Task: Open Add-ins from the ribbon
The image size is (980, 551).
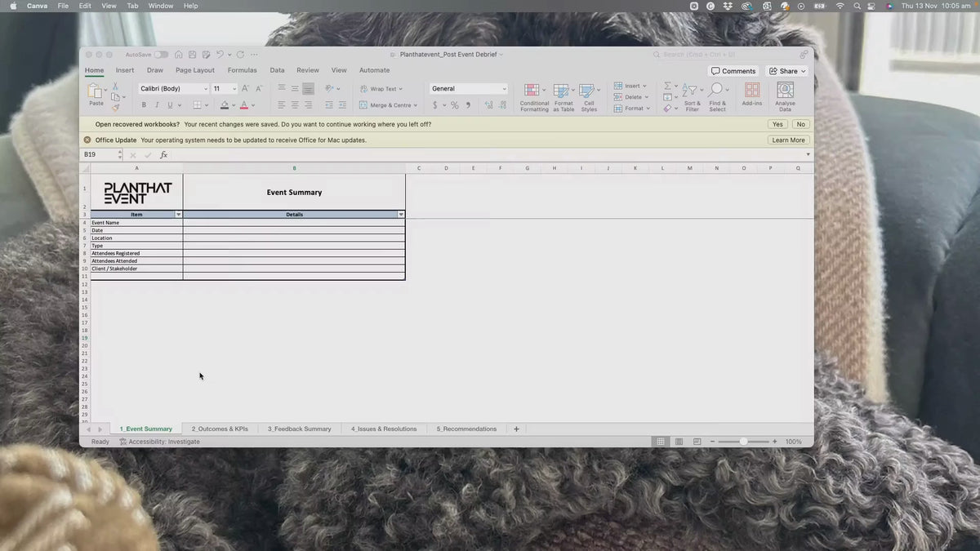Action: (x=752, y=95)
